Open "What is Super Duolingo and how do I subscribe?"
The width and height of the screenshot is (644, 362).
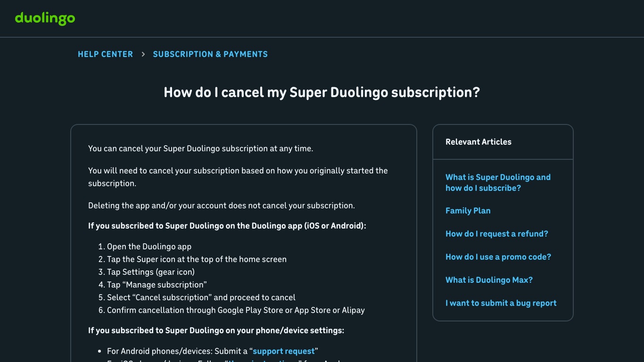[x=498, y=182]
